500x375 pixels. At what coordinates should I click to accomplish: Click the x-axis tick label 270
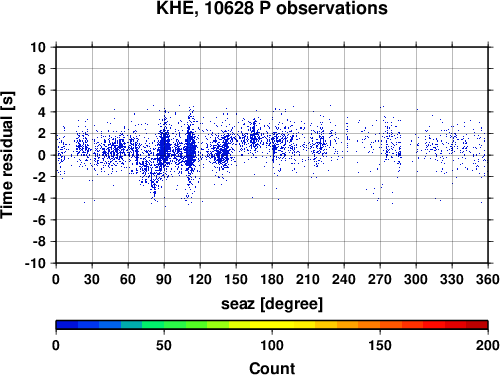point(380,279)
